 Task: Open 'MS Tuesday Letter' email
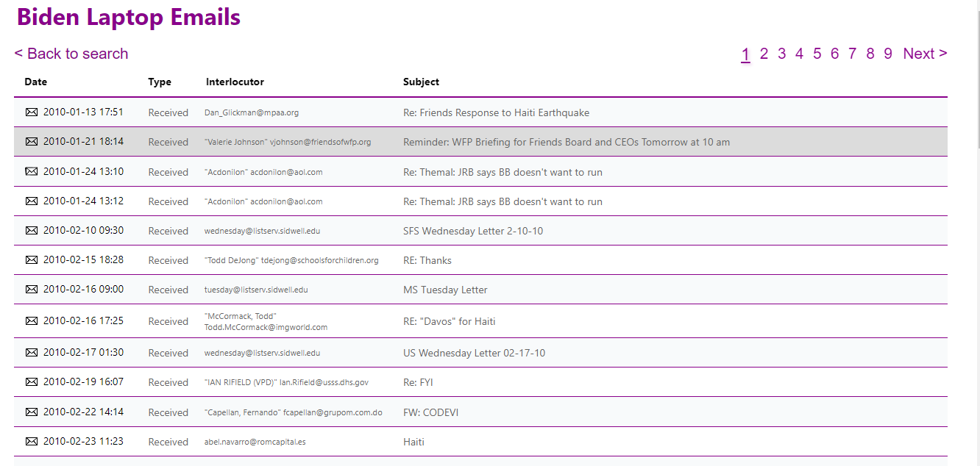click(x=445, y=290)
